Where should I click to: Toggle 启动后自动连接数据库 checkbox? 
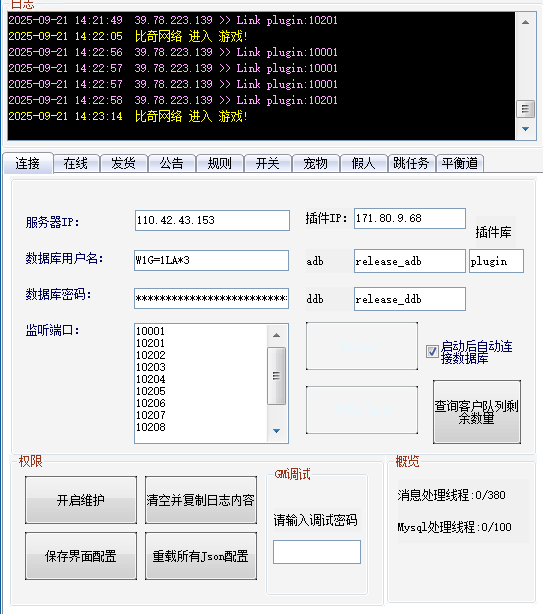[432, 351]
